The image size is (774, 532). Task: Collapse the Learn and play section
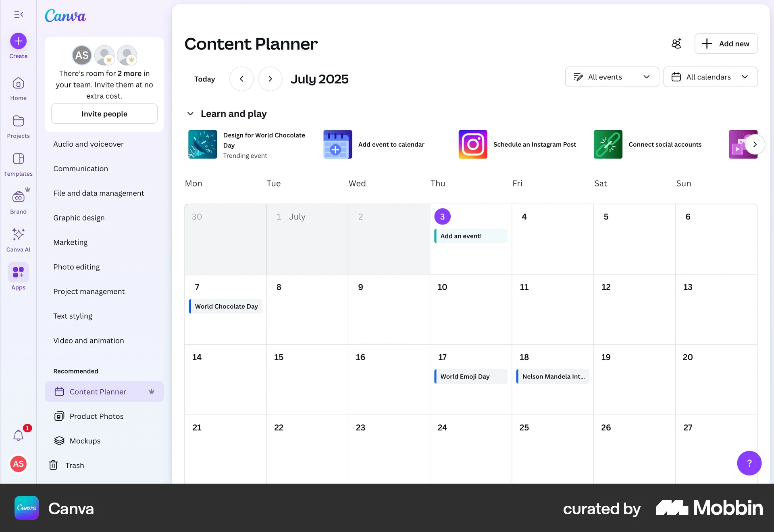point(191,114)
